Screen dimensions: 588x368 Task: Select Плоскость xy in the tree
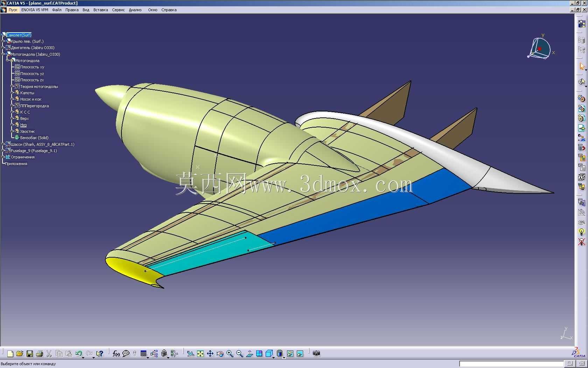click(x=32, y=67)
